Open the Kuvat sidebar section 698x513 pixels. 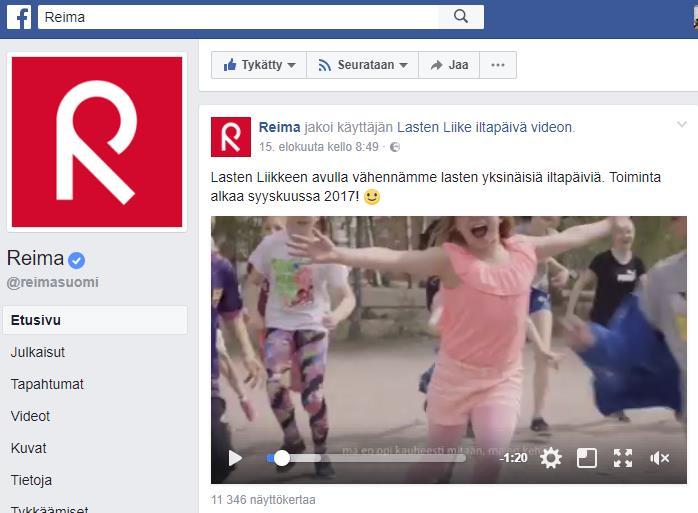pyautogui.click(x=28, y=448)
